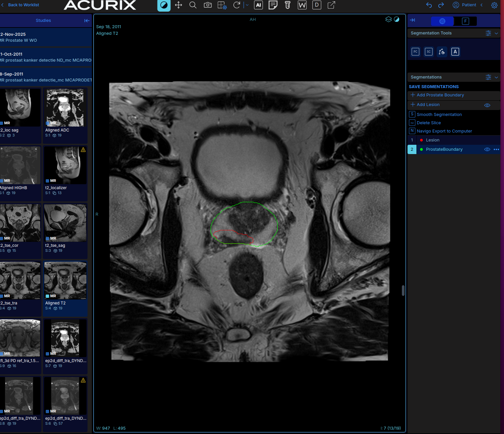Collapse the Segmentation Tools panel
The image size is (504, 434).
tap(496, 33)
